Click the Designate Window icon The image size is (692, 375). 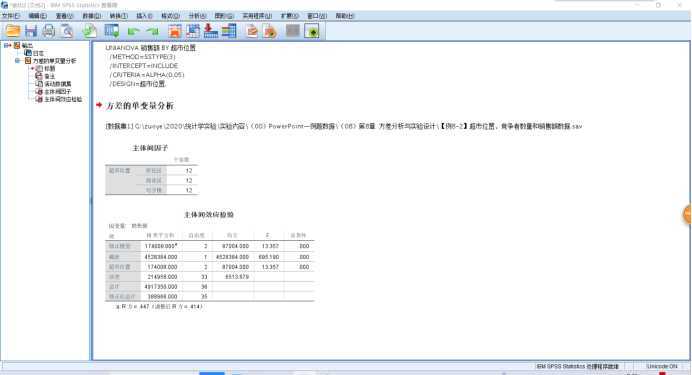[x=312, y=31]
